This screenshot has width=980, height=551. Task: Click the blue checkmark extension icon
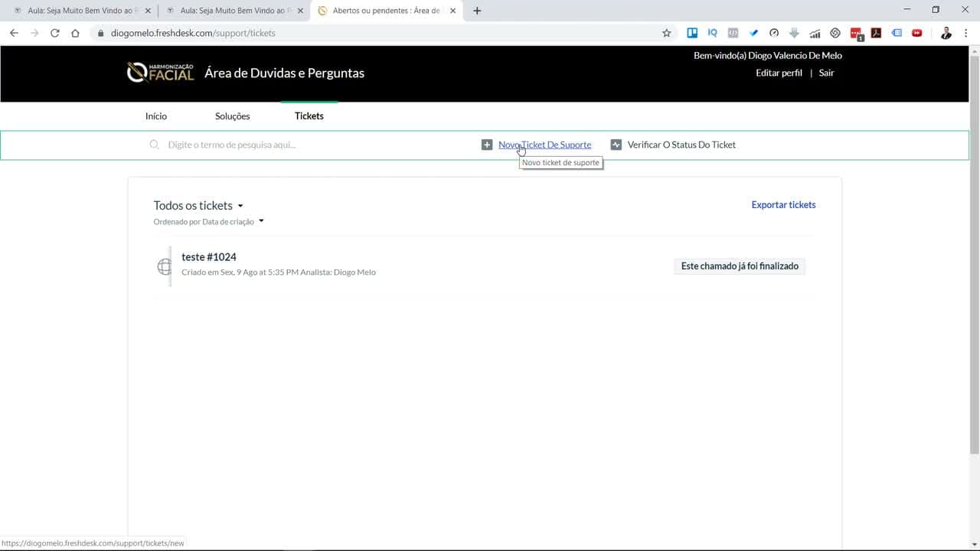tap(753, 33)
